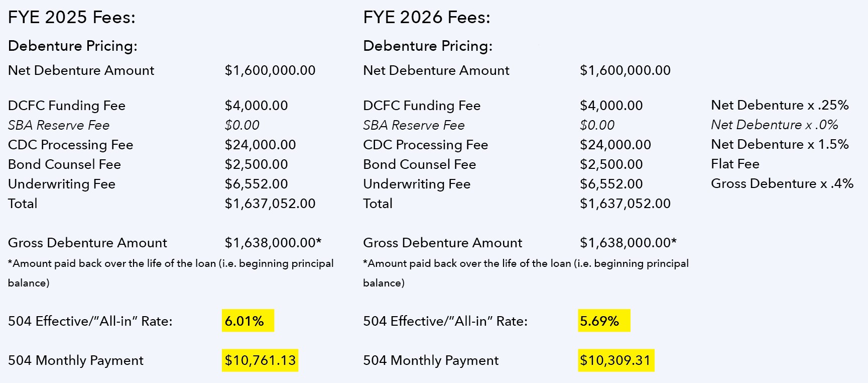Click FYE 2025 Net Debenture Amount value

point(270,70)
